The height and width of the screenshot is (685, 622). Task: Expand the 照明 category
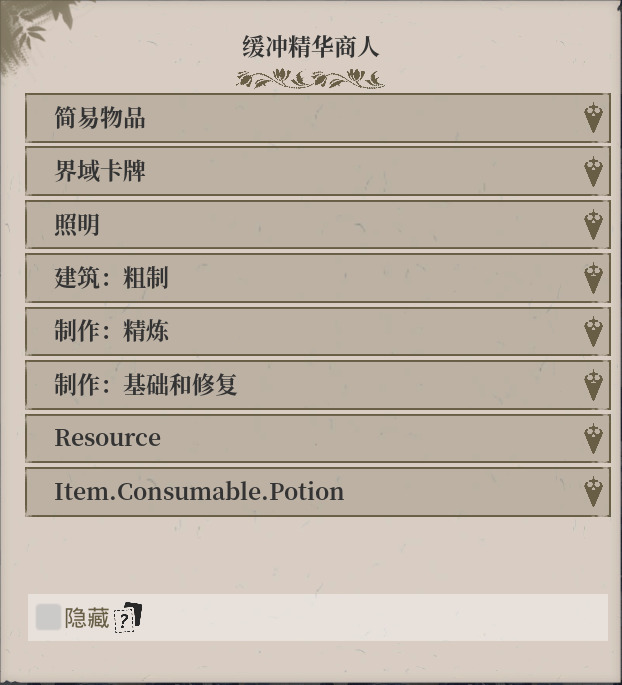pos(318,225)
